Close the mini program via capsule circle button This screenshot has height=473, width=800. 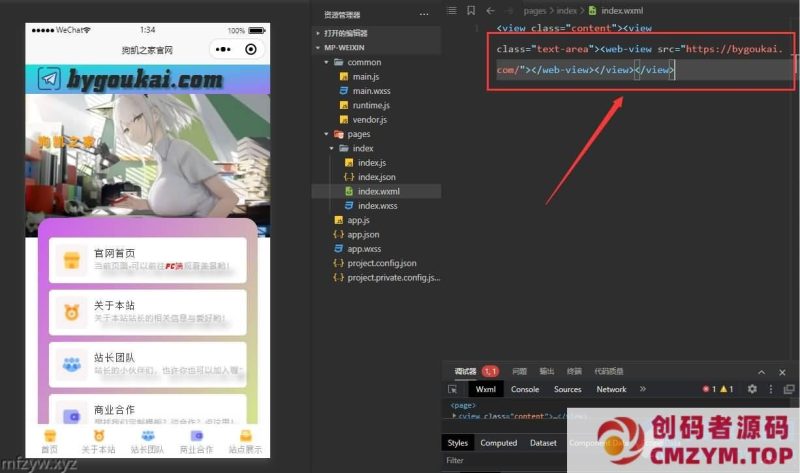pos(251,49)
